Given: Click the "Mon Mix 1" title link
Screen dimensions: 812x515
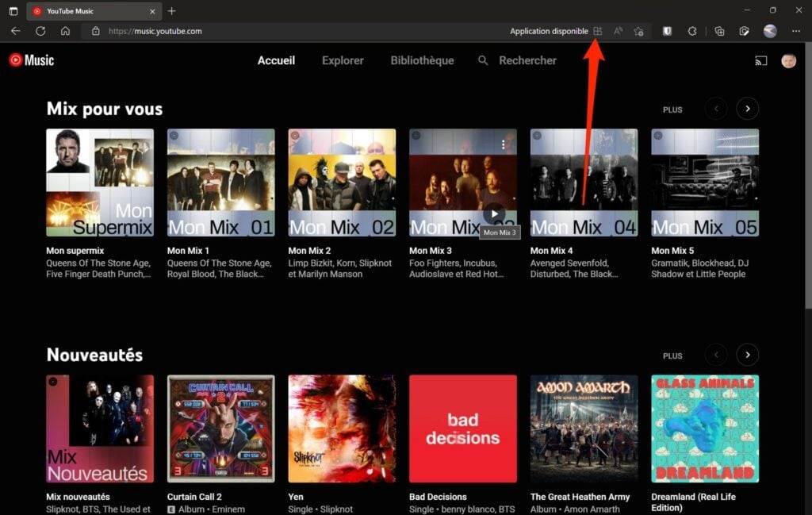Looking at the screenshot, I should point(188,251).
